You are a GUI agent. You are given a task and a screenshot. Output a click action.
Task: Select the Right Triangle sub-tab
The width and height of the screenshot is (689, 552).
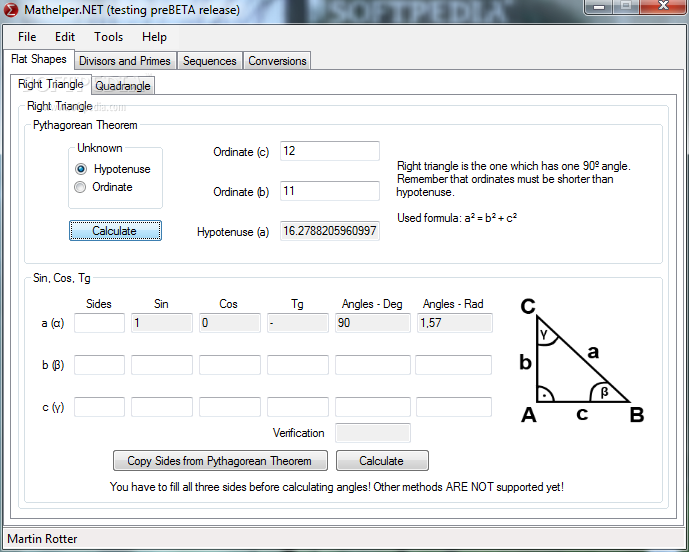tap(51, 84)
